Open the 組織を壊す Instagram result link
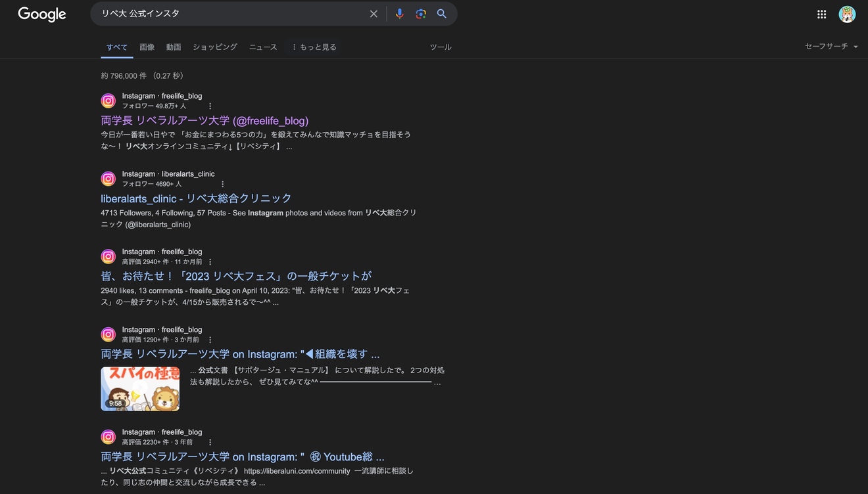The width and height of the screenshot is (868, 494). pyautogui.click(x=240, y=354)
